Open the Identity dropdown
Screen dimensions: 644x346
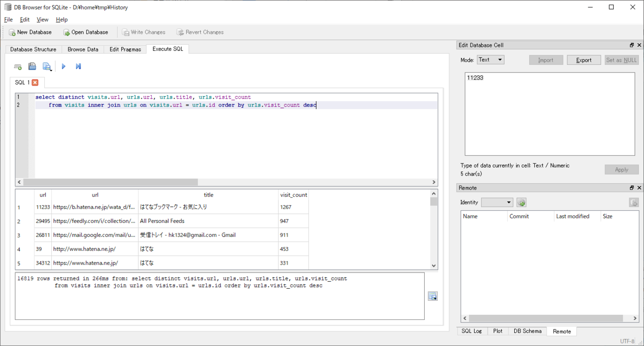pos(497,203)
